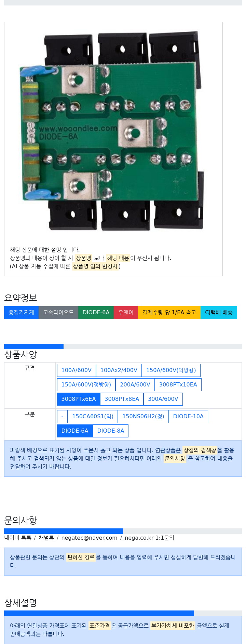Pick the DIODE-10A type option
The image size is (246, 644).
pyautogui.click(x=188, y=417)
